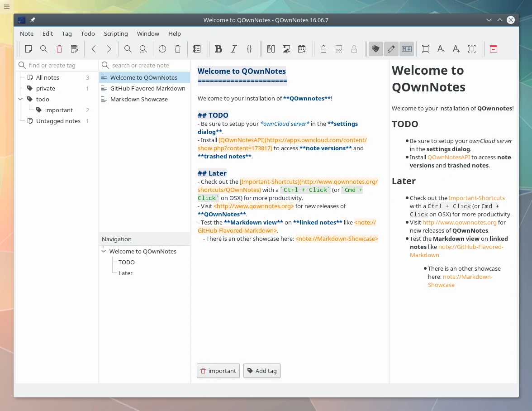Click the search or create note field
532x411 pixels.
145,65
